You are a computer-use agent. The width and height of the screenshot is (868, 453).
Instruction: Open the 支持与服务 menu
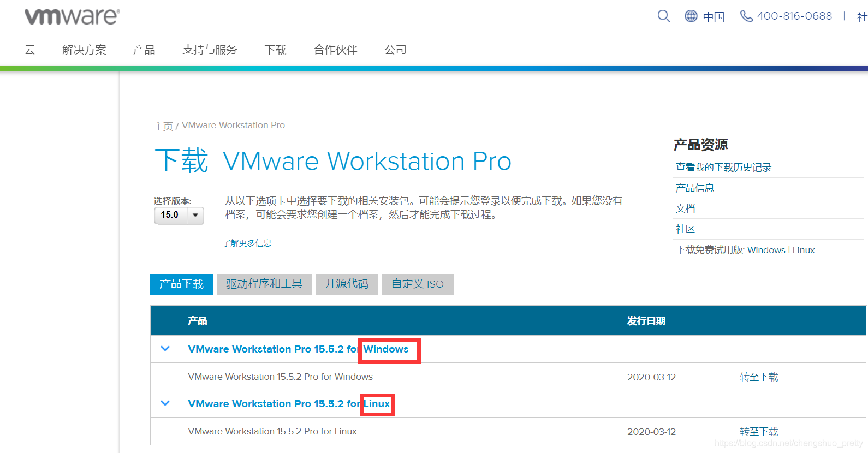[x=210, y=50]
